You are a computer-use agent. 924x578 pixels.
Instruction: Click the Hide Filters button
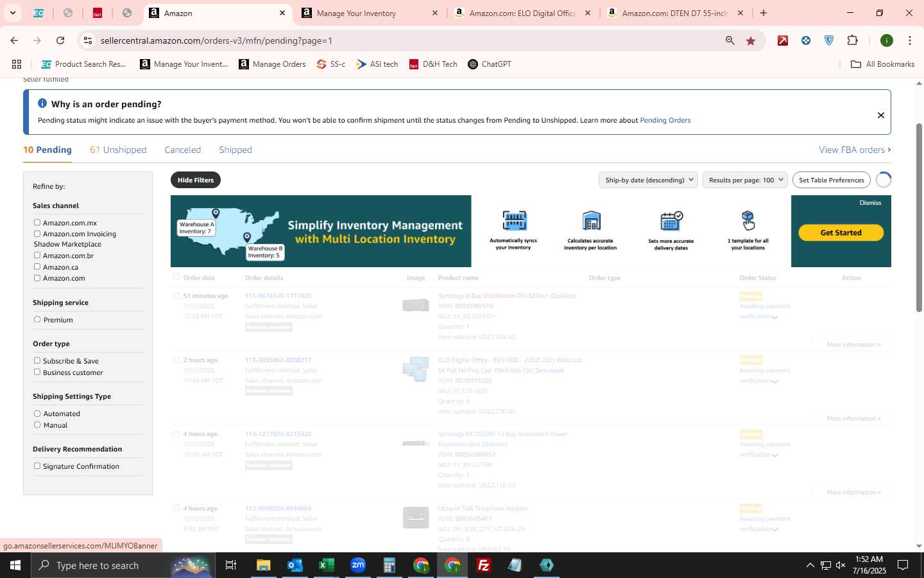tap(196, 180)
